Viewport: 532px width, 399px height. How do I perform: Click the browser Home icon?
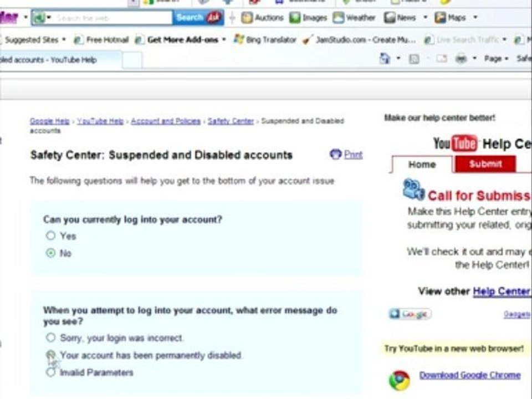point(385,59)
